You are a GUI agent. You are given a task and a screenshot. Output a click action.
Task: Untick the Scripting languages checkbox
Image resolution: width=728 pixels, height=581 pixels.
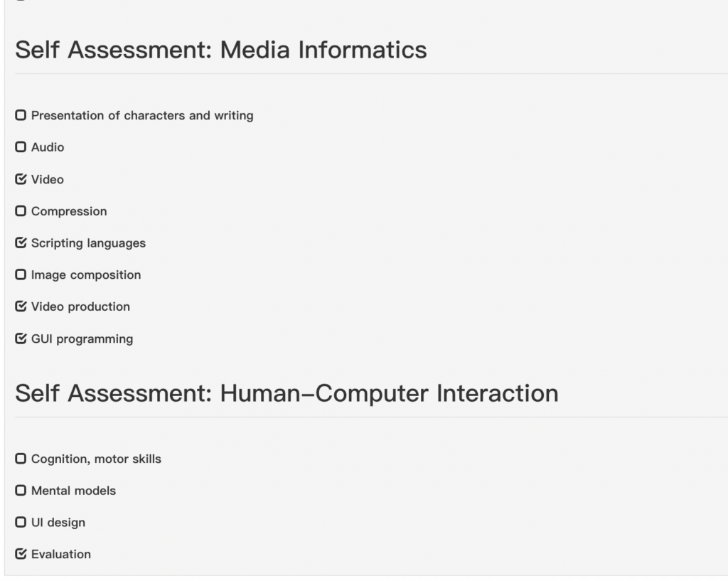coord(21,243)
